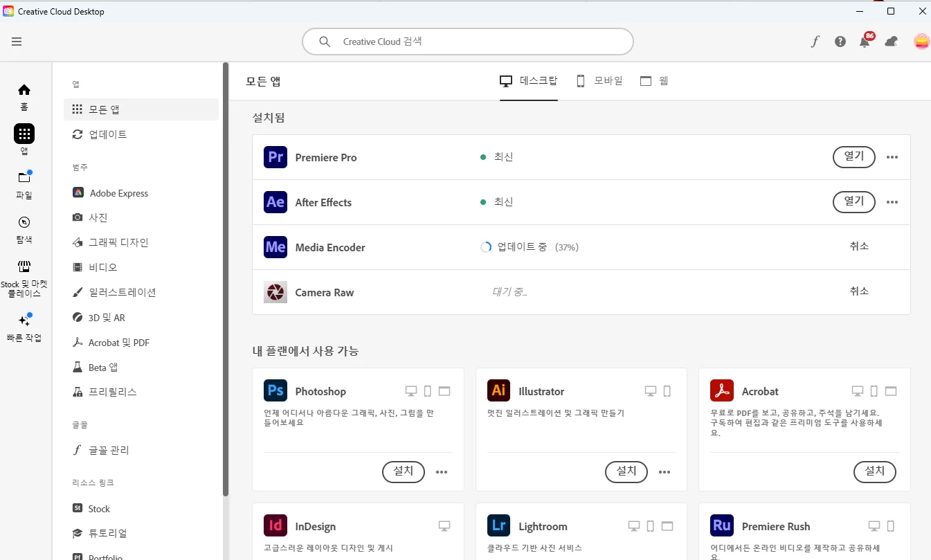Click the Acrobat app icon

point(722,390)
